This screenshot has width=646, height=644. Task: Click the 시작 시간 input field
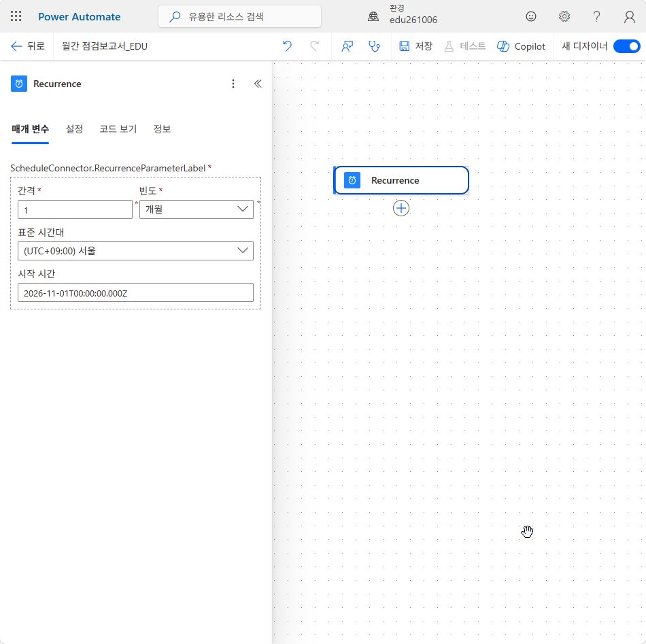tap(135, 292)
